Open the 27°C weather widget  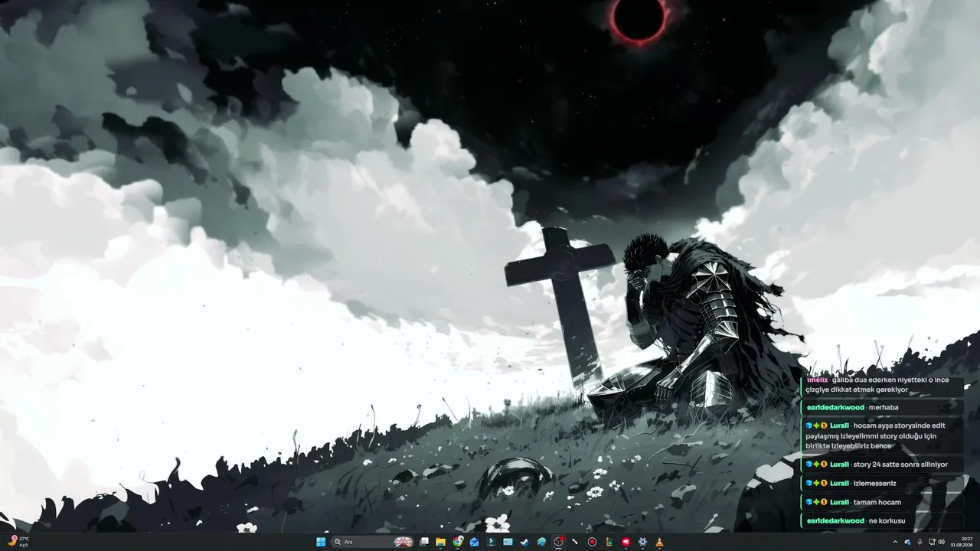tap(17, 542)
